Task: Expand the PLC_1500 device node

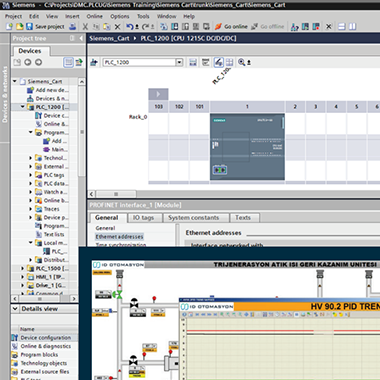Action: point(23,268)
